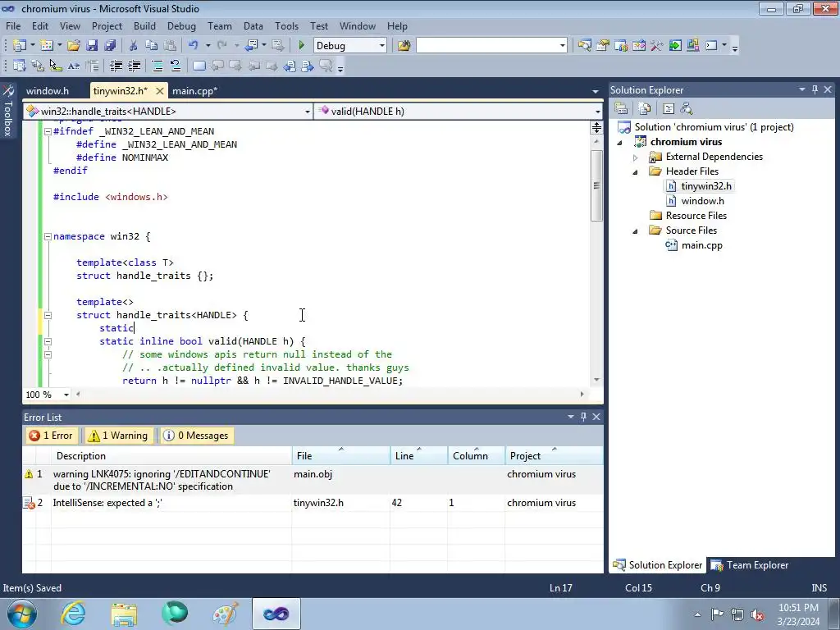Switch to the main.cpp* editor tab
The image size is (840, 630).
(195, 90)
